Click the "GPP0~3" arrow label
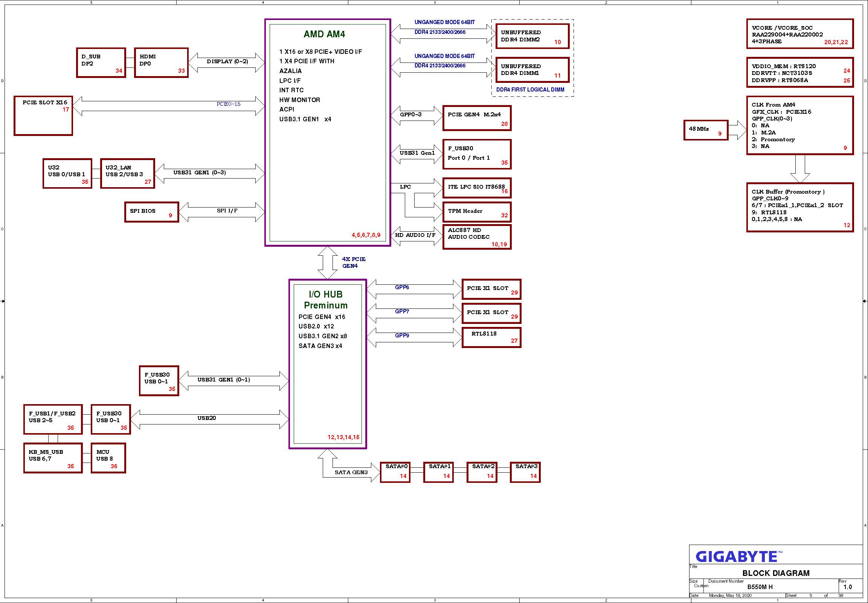Viewport: 868px width, 603px height. click(x=410, y=114)
